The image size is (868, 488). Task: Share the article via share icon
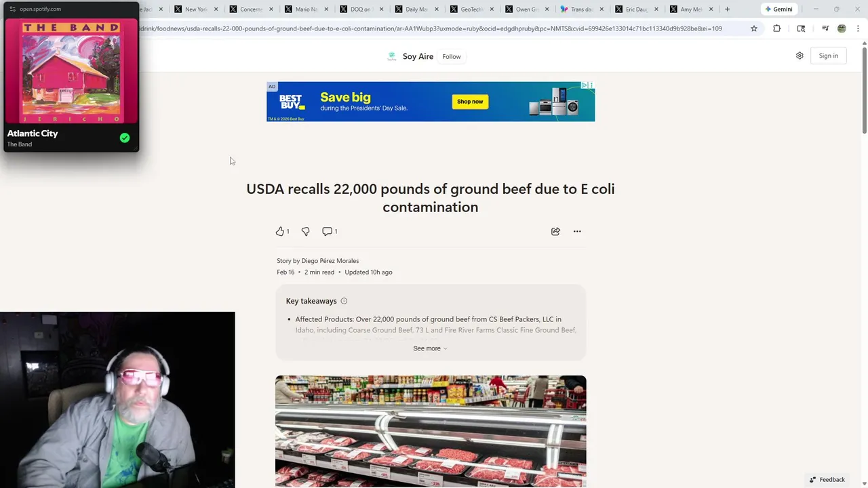pos(555,231)
